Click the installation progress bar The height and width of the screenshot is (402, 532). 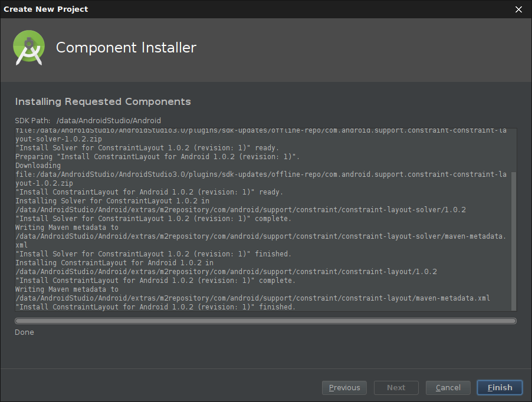click(265, 321)
